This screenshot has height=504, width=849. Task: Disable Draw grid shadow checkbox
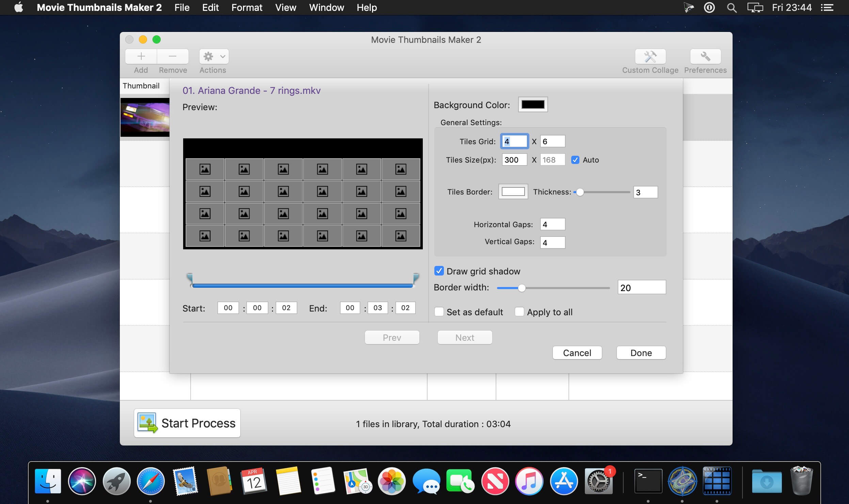439,271
